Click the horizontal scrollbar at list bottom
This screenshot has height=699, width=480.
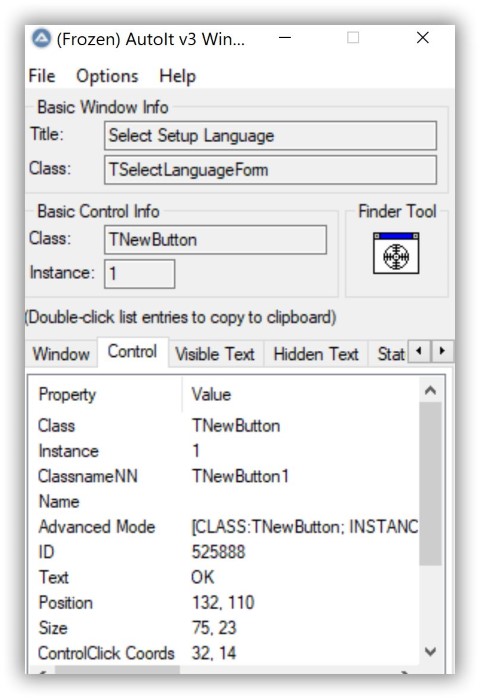[225, 670]
